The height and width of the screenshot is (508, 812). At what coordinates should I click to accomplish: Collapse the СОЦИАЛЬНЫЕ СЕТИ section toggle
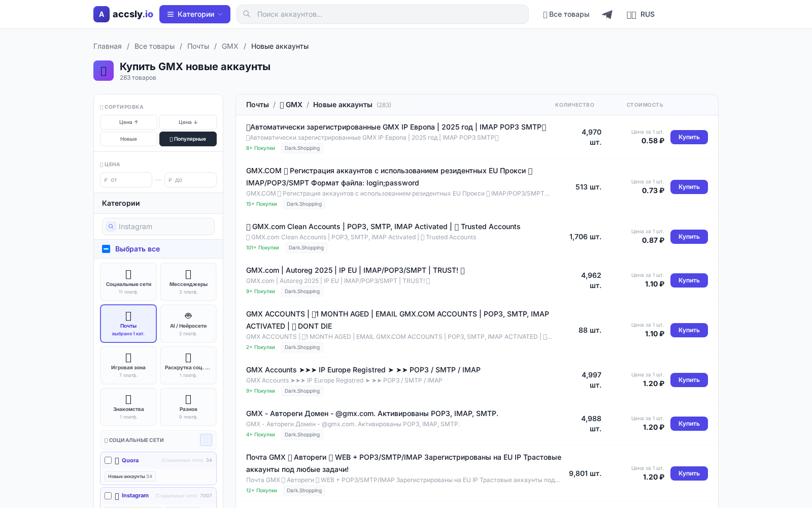(206, 440)
